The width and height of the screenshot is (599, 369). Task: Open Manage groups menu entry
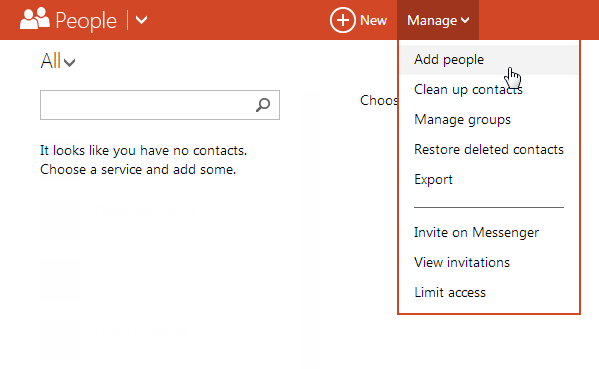[489, 120]
